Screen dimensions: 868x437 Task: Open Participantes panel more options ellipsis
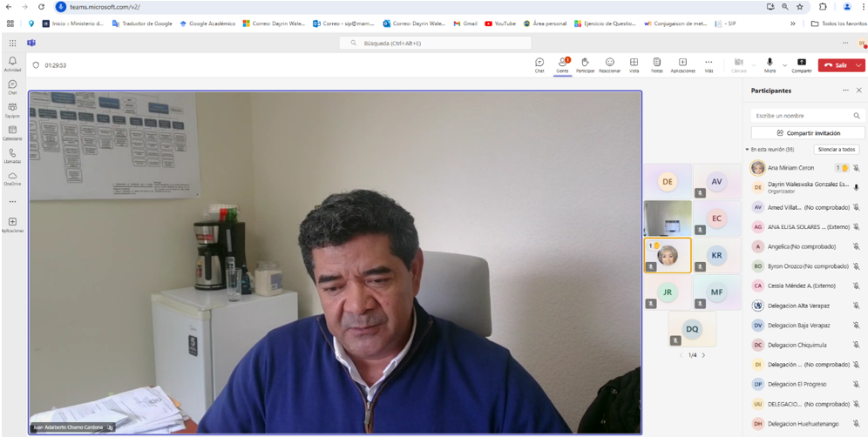[x=844, y=91]
